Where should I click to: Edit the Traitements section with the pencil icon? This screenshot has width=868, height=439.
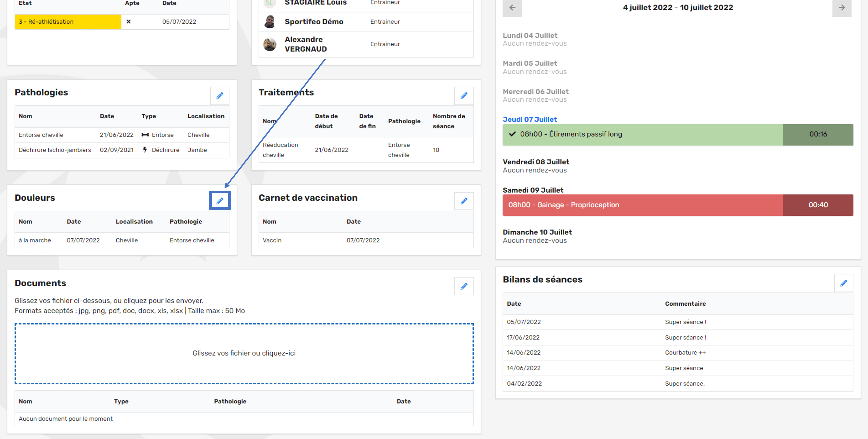pyautogui.click(x=464, y=96)
